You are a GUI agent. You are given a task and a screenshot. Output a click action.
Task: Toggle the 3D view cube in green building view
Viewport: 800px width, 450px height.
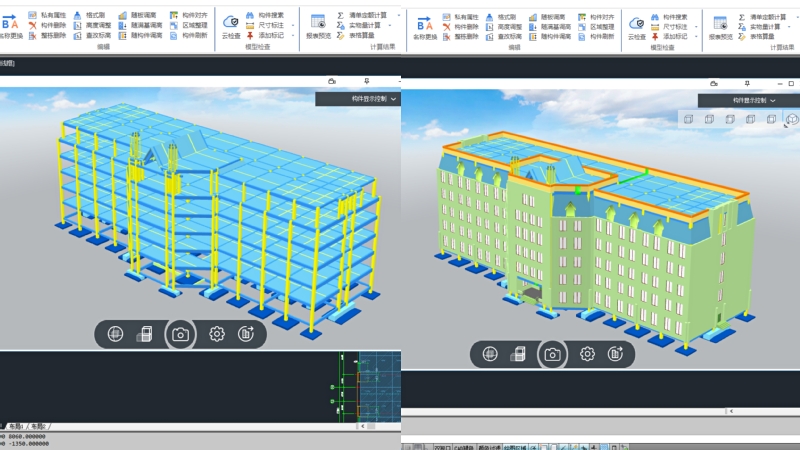click(791, 119)
